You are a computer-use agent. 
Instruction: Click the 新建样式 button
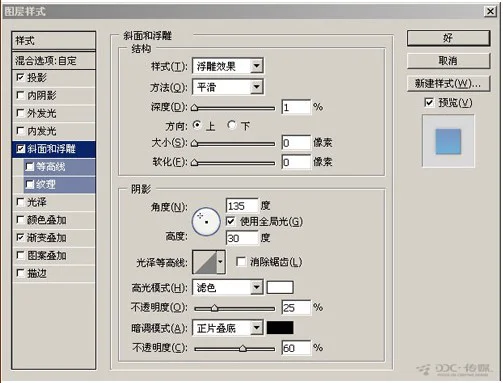coord(448,83)
